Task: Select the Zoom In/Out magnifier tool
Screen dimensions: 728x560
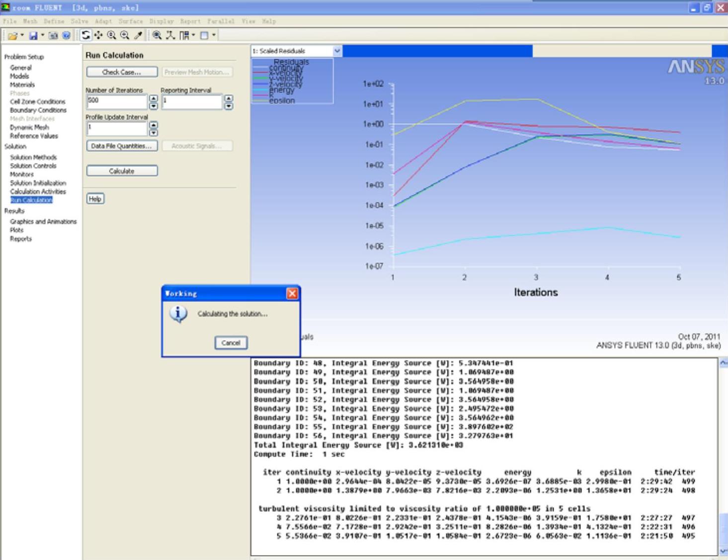Action: pyautogui.click(x=112, y=35)
